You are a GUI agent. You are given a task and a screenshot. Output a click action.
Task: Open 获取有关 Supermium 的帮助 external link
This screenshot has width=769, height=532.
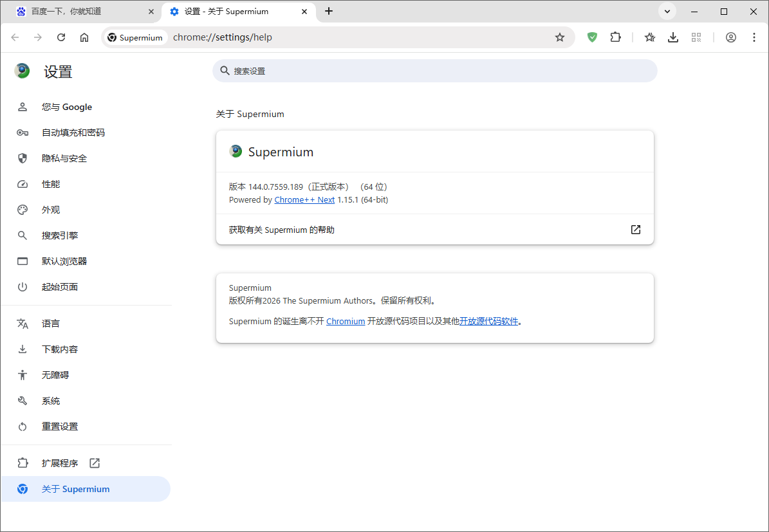[635, 230]
